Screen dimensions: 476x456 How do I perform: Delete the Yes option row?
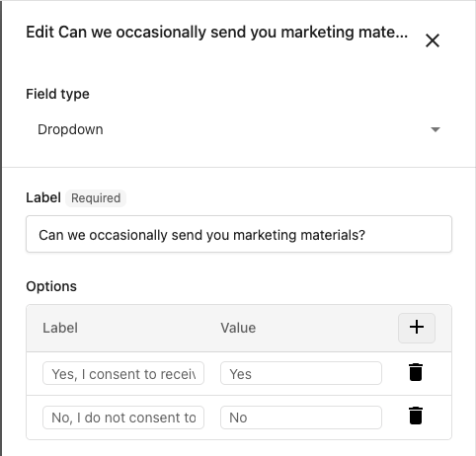pos(416,372)
